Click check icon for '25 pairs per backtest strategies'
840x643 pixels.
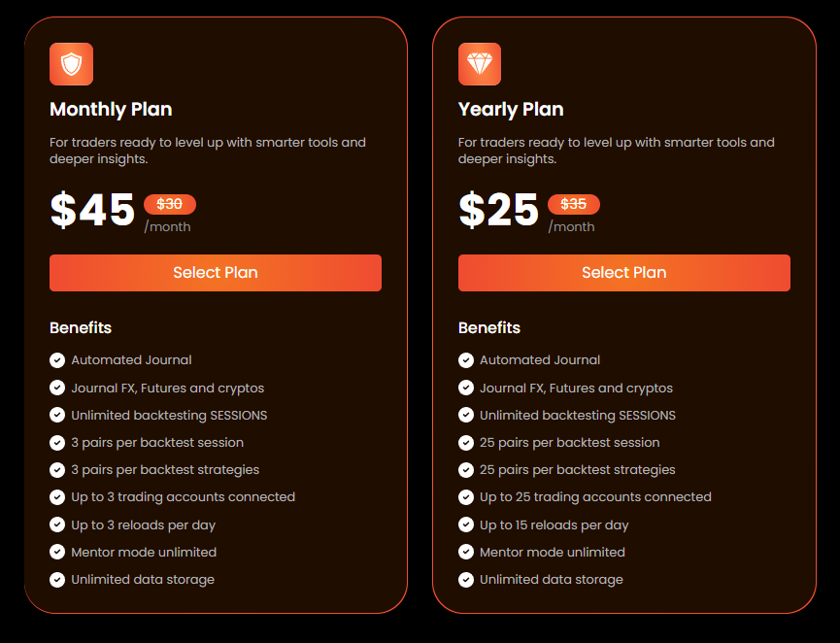(466, 470)
